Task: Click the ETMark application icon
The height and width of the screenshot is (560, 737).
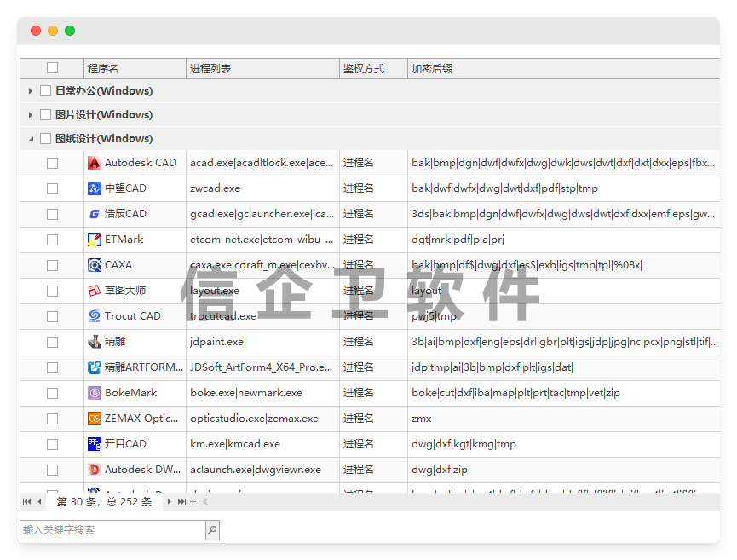Action: click(94, 239)
